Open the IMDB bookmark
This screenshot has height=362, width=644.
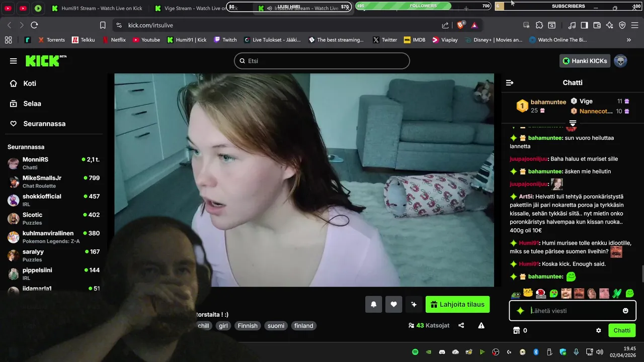414,40
